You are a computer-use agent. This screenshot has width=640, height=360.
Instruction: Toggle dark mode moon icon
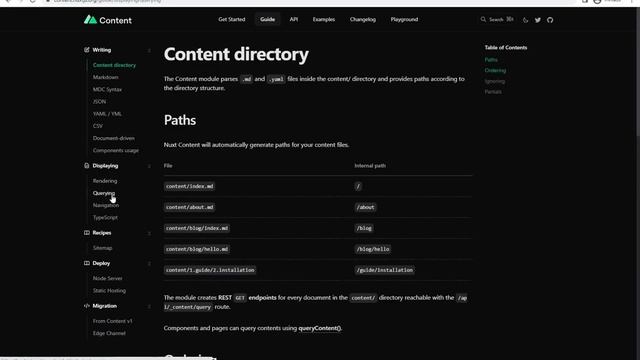[x=525, y=20]
